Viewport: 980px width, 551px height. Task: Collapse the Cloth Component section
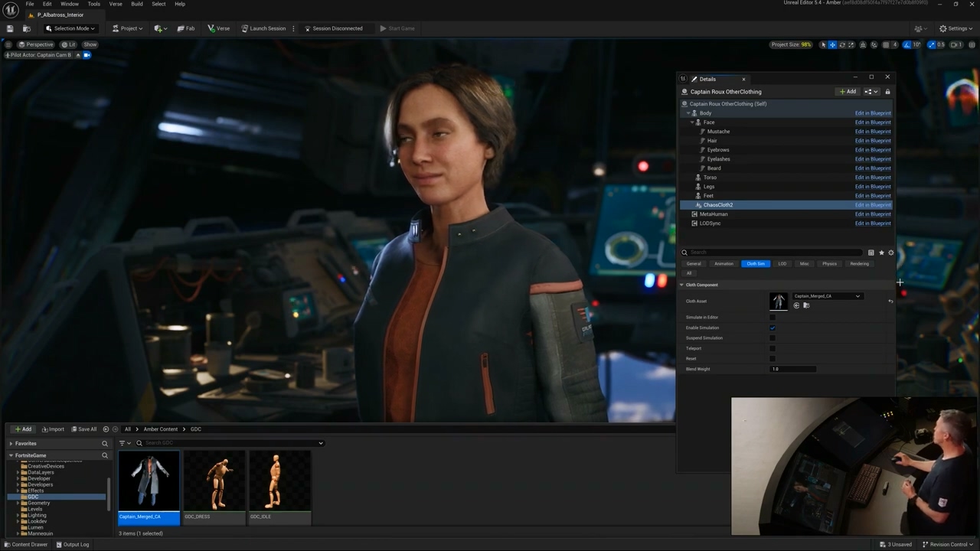(682, 285)
